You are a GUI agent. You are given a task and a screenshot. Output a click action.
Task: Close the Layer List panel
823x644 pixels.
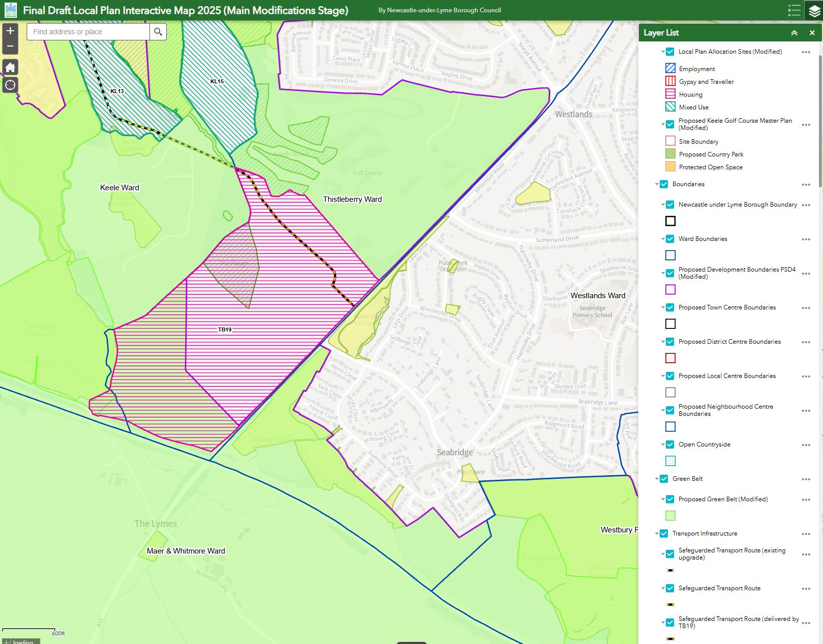(x=812, y=33)
